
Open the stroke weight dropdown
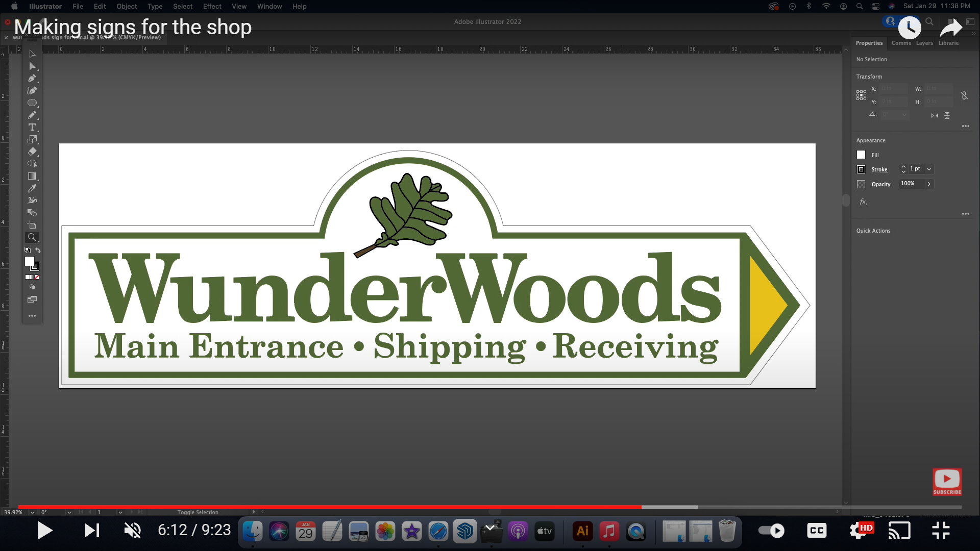pyautogui.click(x=929, y=169)
